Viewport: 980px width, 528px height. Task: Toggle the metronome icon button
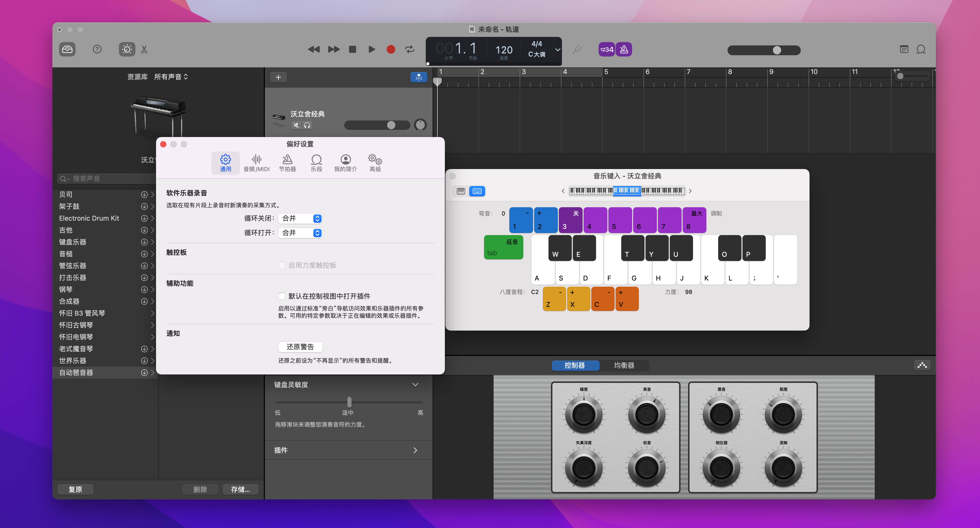click(x=624, y=50)
